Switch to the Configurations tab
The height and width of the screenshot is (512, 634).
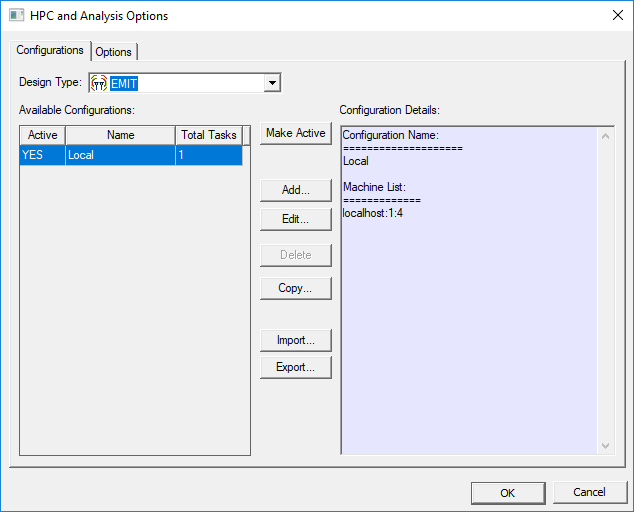[50, 50]
